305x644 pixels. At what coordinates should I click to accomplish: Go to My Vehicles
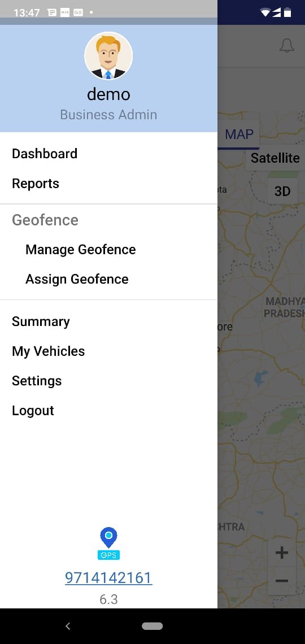49,351
